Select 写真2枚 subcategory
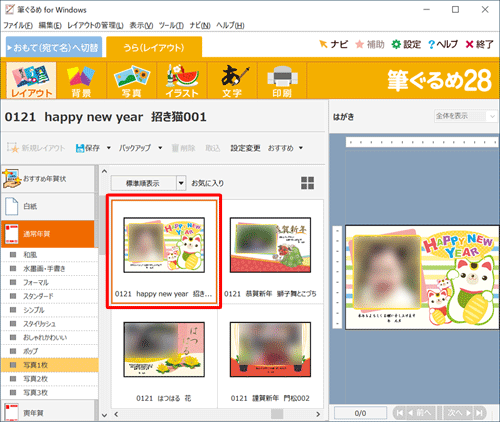Image resolution: width=500 pixels, height=422 pixels. point(50,379)
